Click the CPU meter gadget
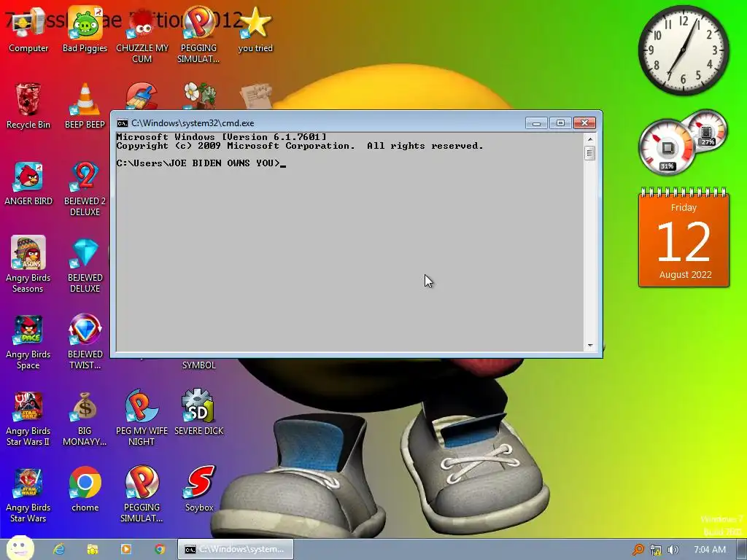Screen dimensions: 747x560 tap(667, 147)
